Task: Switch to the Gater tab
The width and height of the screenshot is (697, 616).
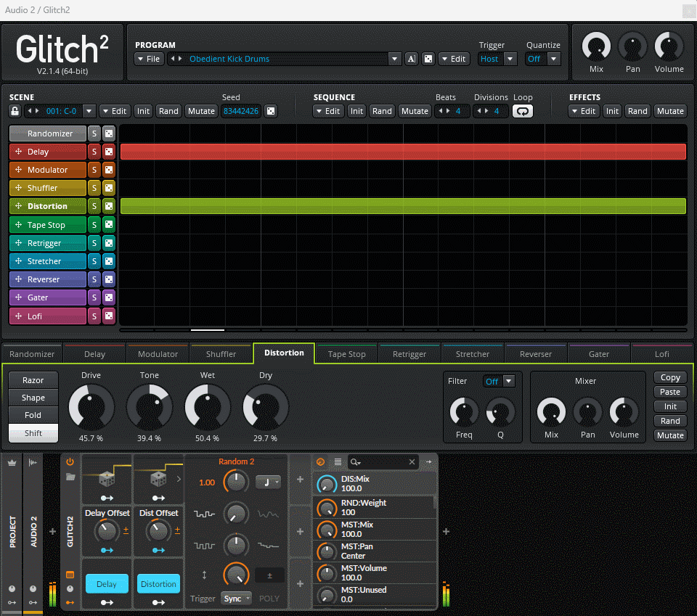Action: [x=599, y=354]
